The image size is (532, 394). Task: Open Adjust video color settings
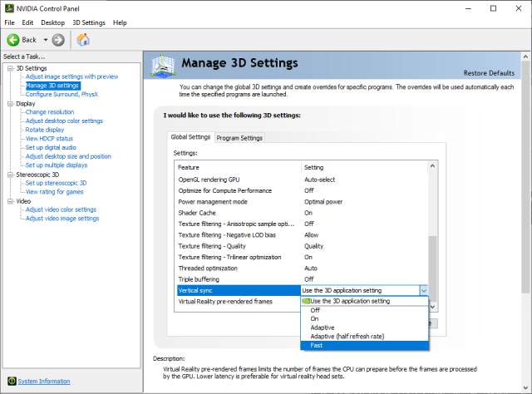[61, 209]
